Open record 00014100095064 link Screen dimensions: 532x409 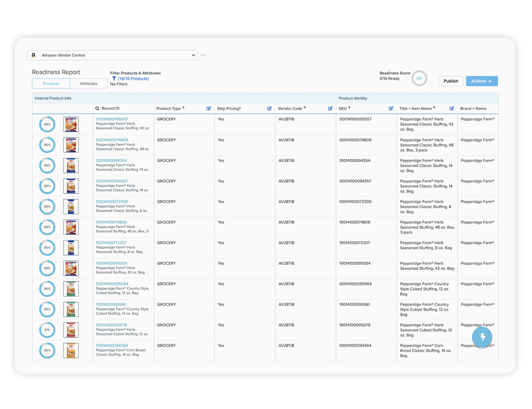pyautogui.click(x=112, y=284)
